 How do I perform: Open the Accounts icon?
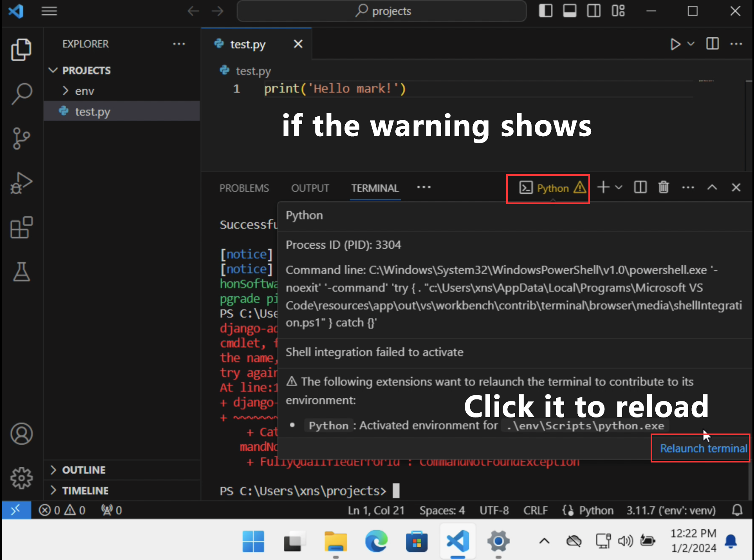pos(21,434)
